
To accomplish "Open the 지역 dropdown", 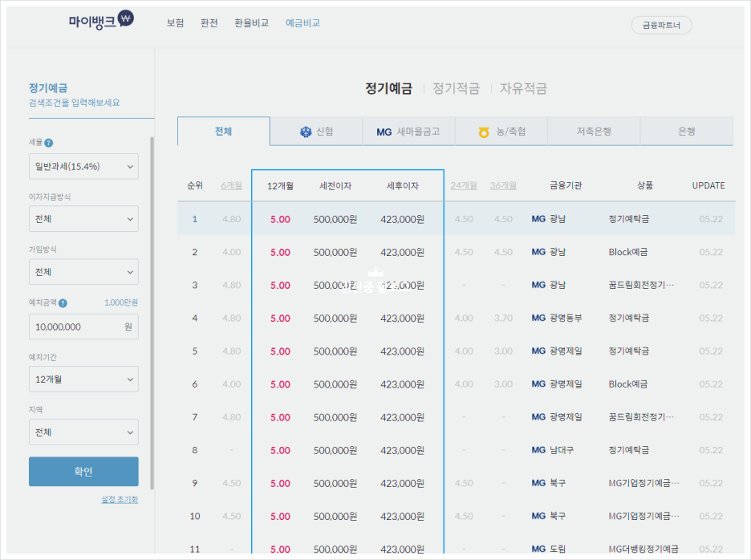I will tap(83, 432).
